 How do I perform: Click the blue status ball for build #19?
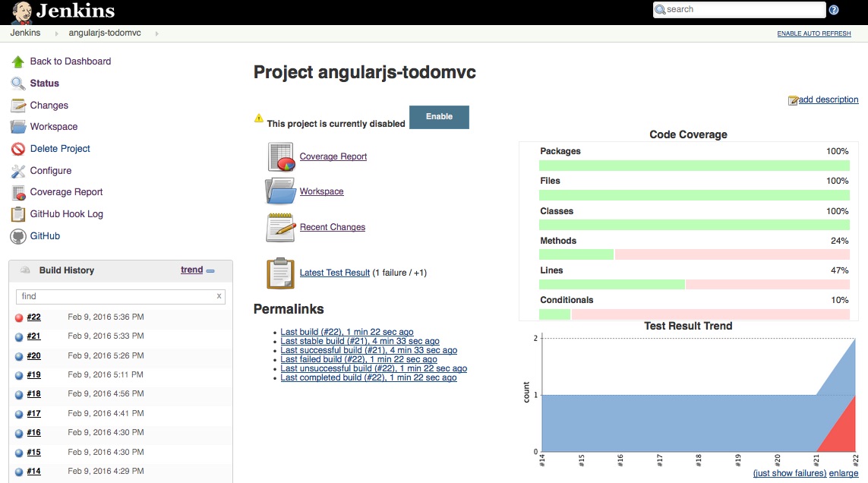pyautogui.click(x=19, y=376)
